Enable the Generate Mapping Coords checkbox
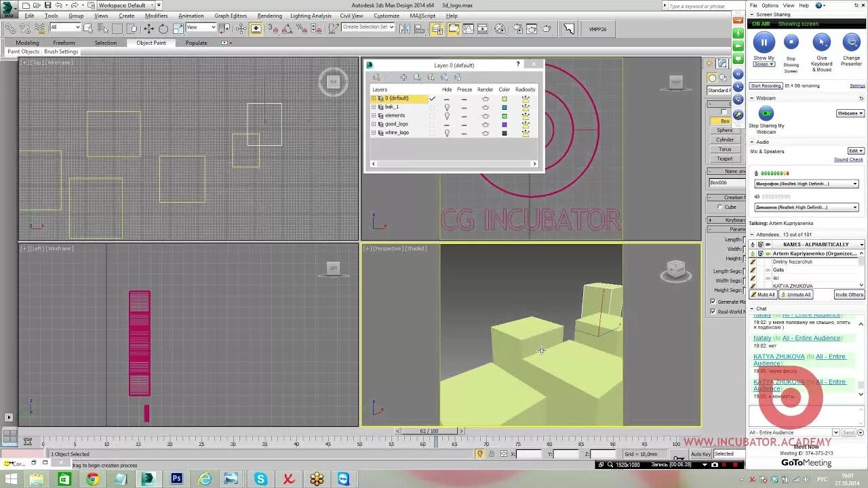This screenshot has height=488, width=868. (x=713, y=302)
